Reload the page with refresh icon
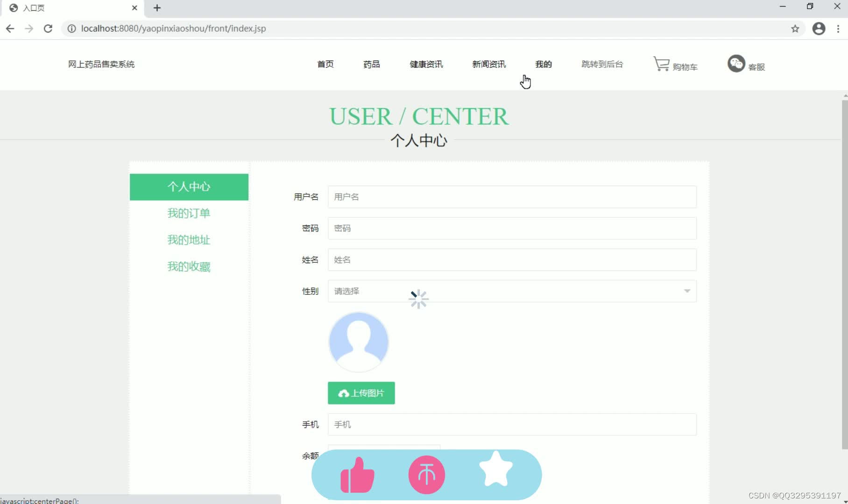Viewport: 848px width, 504px height. pyautogui.click(x=48, y=28)
